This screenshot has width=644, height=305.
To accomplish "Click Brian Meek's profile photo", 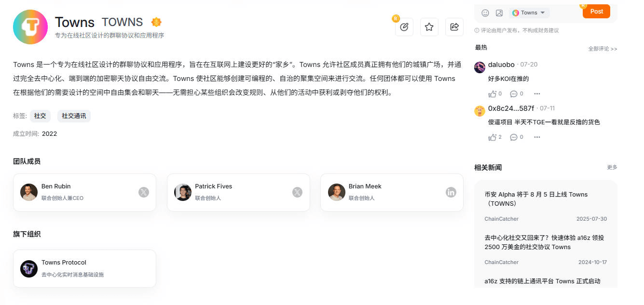I will click(337, 192).
